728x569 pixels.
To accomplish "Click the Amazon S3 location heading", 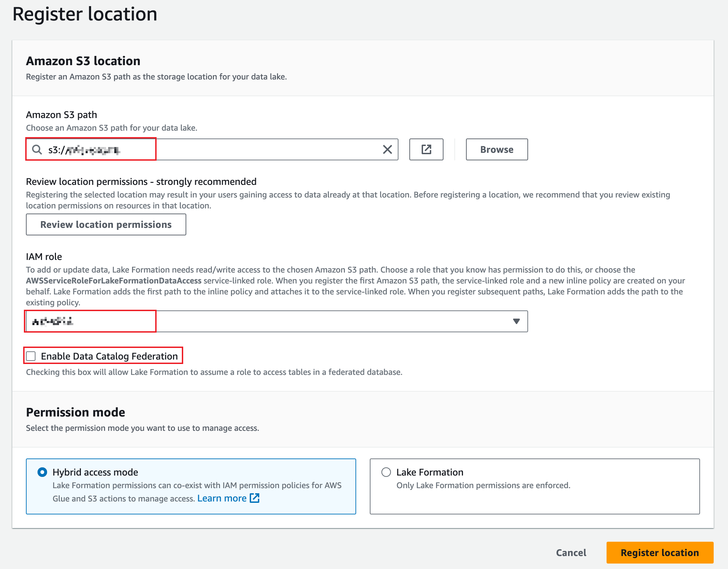I will click(83, 61).
